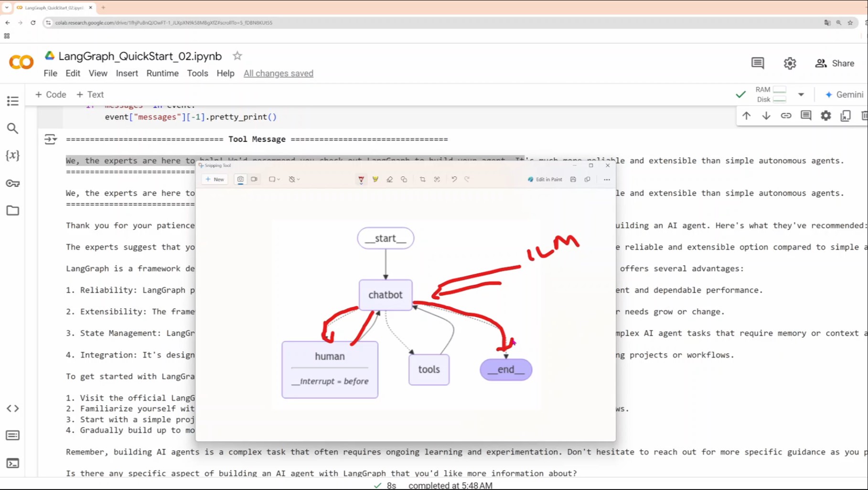Open Chrome apps grid in bookmarks bar

point(7,36)
